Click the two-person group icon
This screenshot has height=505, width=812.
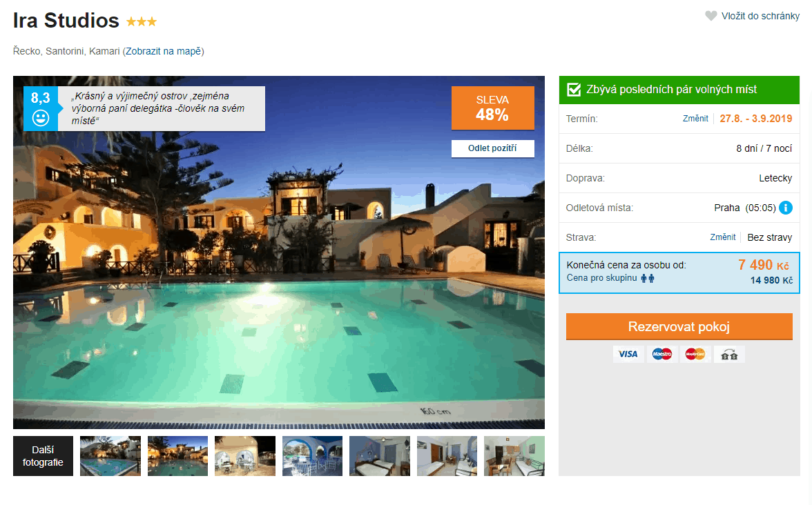[648, 279]
